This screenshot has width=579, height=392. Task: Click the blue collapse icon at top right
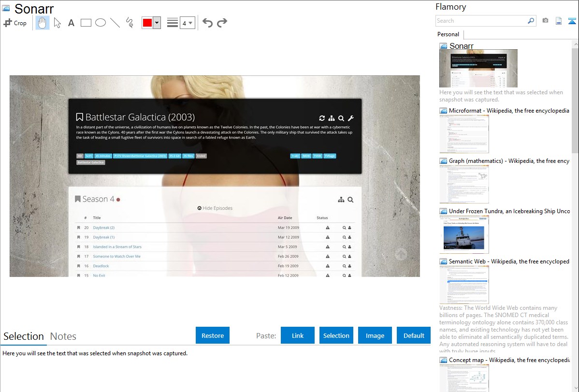point(572,21)
